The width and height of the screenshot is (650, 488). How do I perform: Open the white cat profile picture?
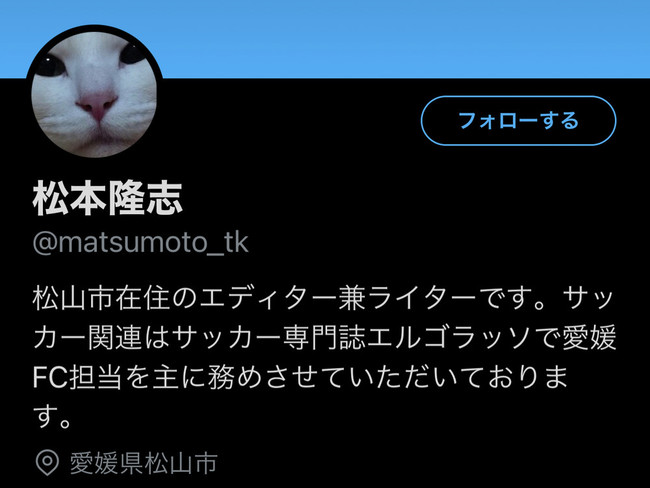coord(95,93)
